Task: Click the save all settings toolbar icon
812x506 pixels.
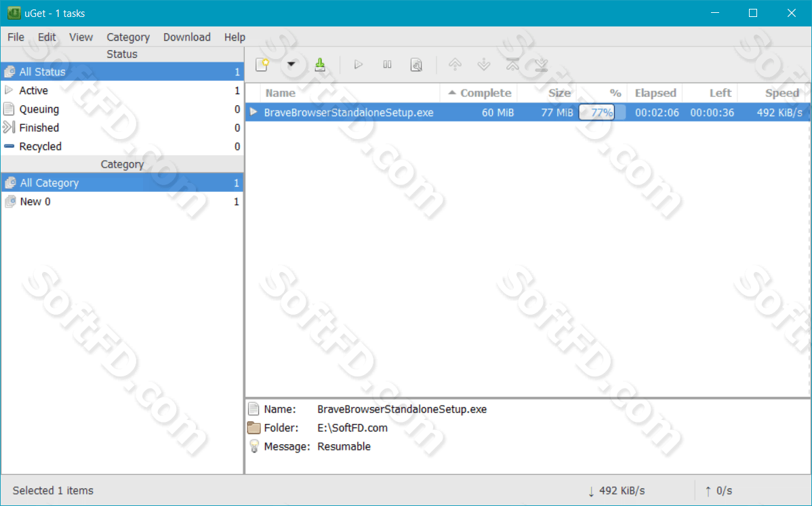Action: pyautogui.click(x=320, y=64)
